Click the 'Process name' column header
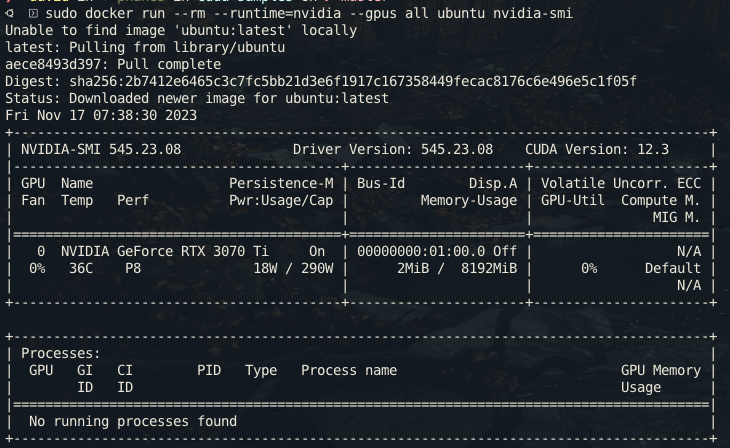Screen dimensions: 730x448 [349, 370]
